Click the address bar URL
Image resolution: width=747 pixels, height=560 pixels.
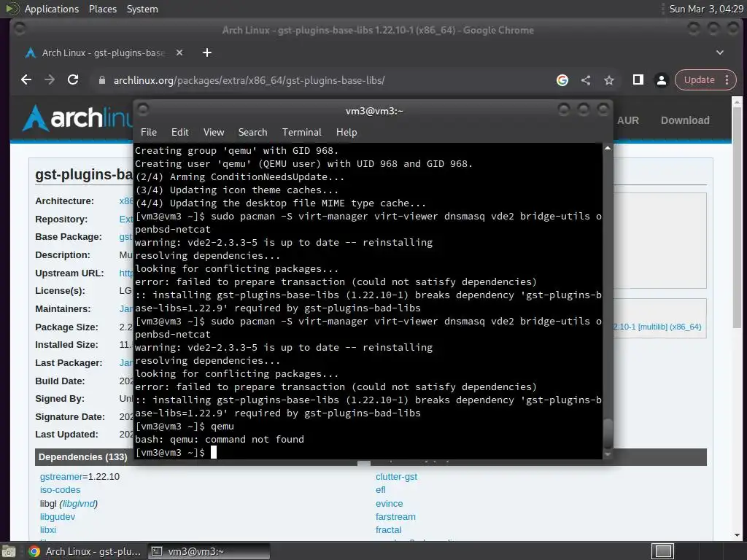click(x=249, y=80)
